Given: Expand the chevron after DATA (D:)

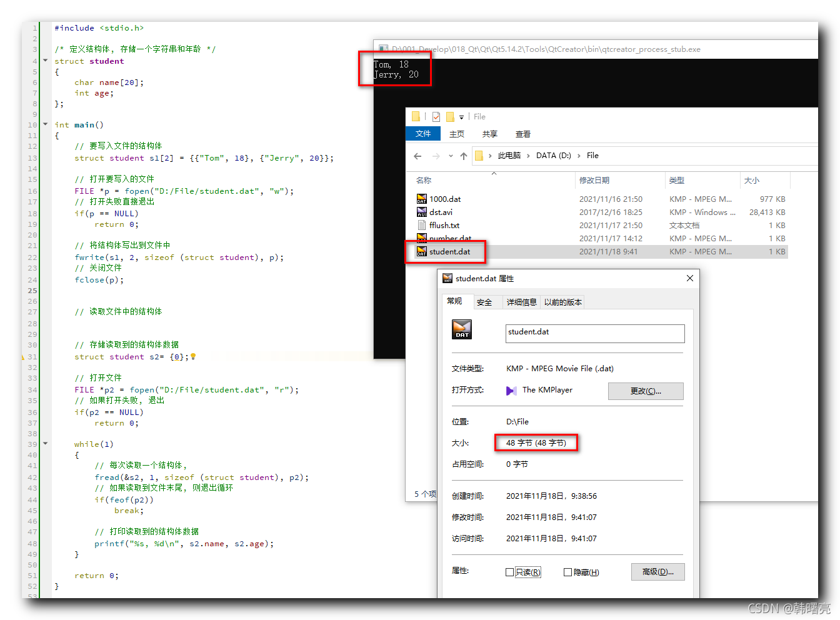Looking at the screenshot, I should [x=579, y=156].
